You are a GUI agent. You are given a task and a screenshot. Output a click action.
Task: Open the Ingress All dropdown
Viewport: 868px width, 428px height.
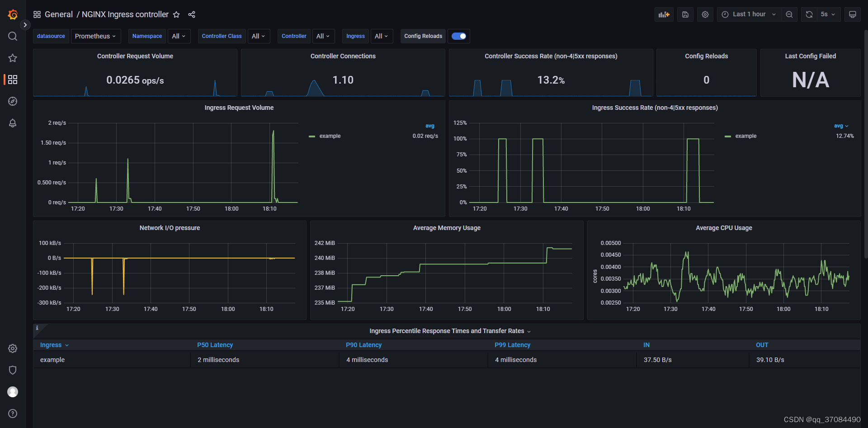coord(382,36)
